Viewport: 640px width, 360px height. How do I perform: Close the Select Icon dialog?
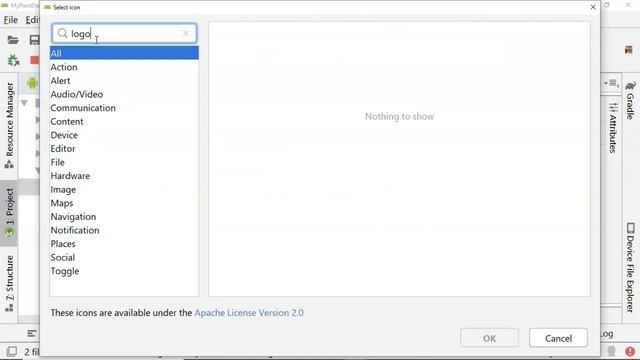pos(593,7)
